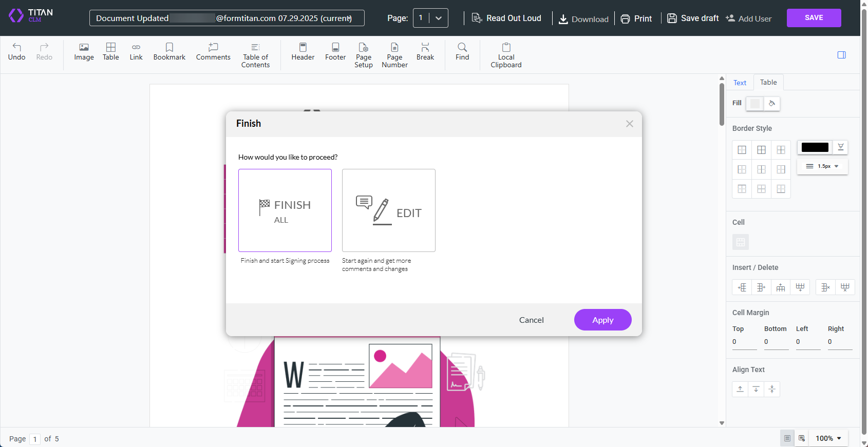Image resolution: width=868 pixels, height=447 pixels.
Task: Align text to top
Action: pyautogui.click(x=740, y=389)
